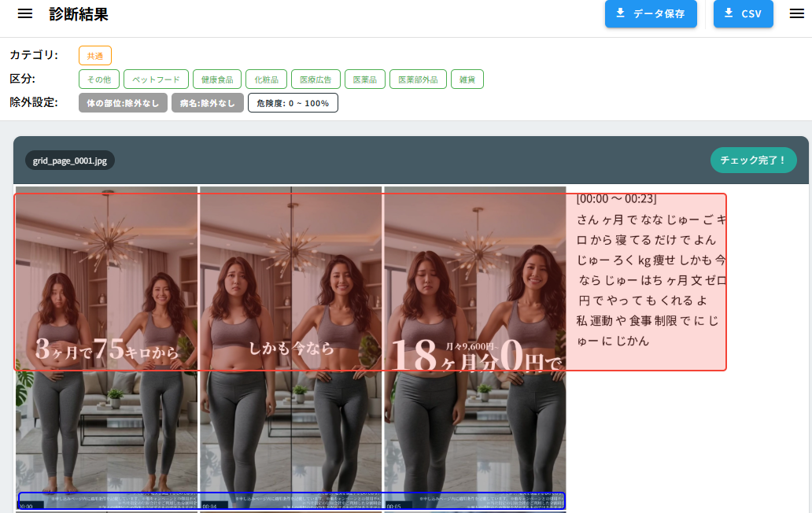The image size is (812, 513).
Task: Toggle the ペットフード classification tag
Action: click(157, 79)
